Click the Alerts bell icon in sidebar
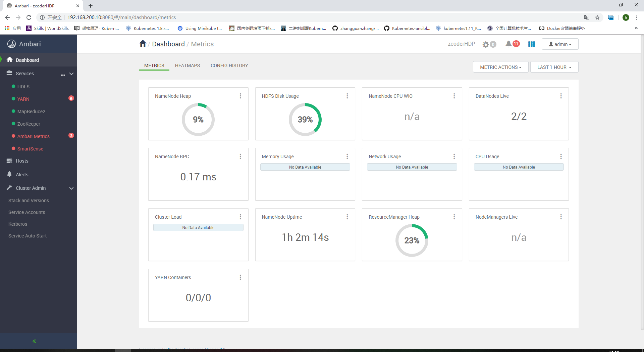Viewport: 644px width, 352px height. [9, 174]
